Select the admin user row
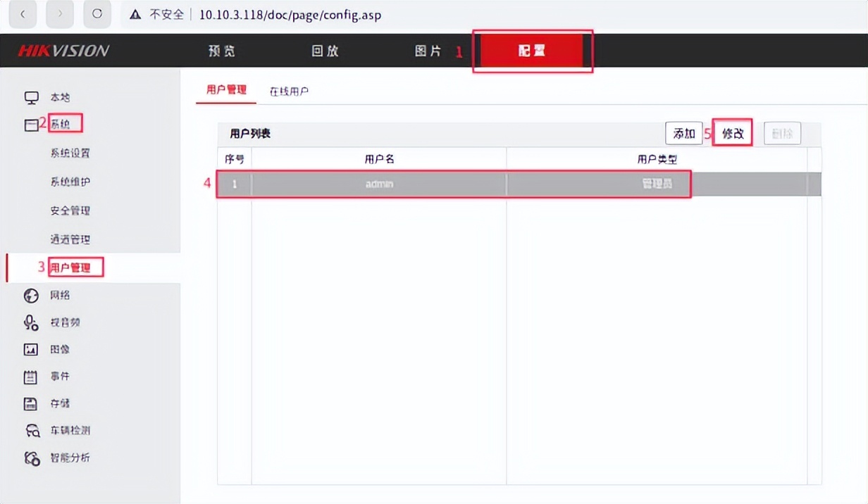 [x=379, y=184]
